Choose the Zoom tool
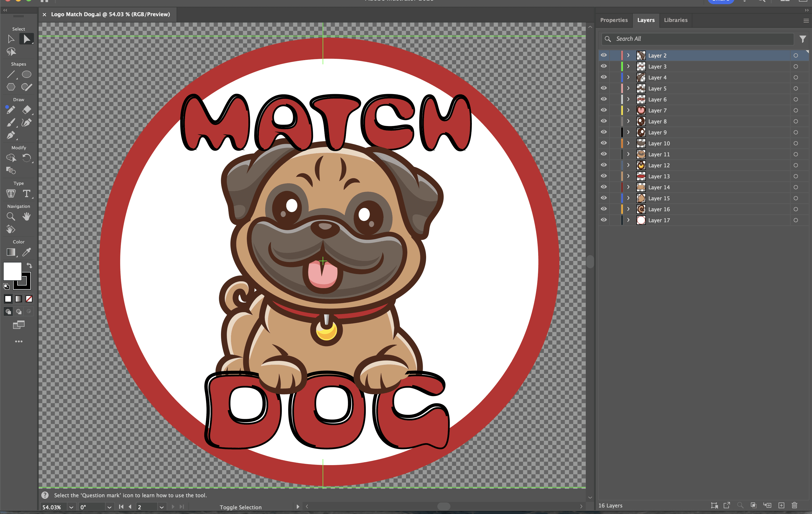Screen dimensions: 812x514 [x=11, y=216]
